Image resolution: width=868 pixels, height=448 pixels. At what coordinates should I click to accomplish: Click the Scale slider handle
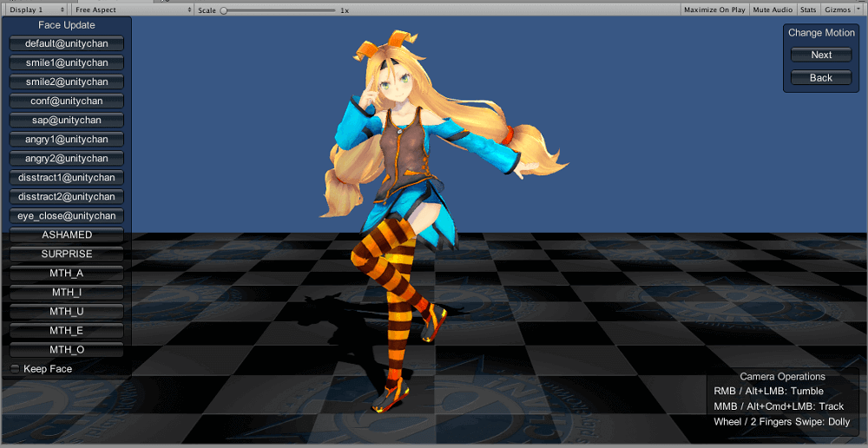point(224,10)
